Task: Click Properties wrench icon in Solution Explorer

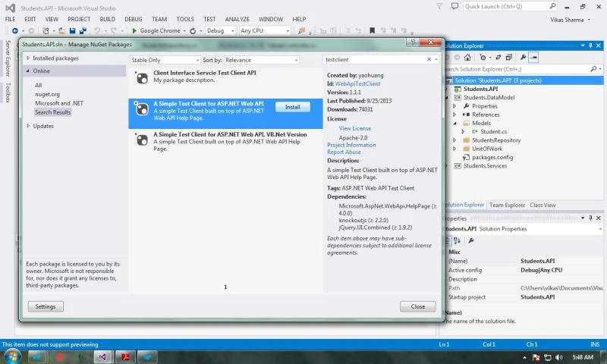Action: [523, 57]
